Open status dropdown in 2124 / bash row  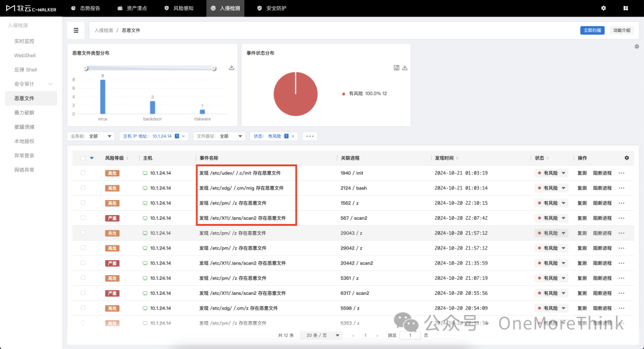(x=551, y=188)
